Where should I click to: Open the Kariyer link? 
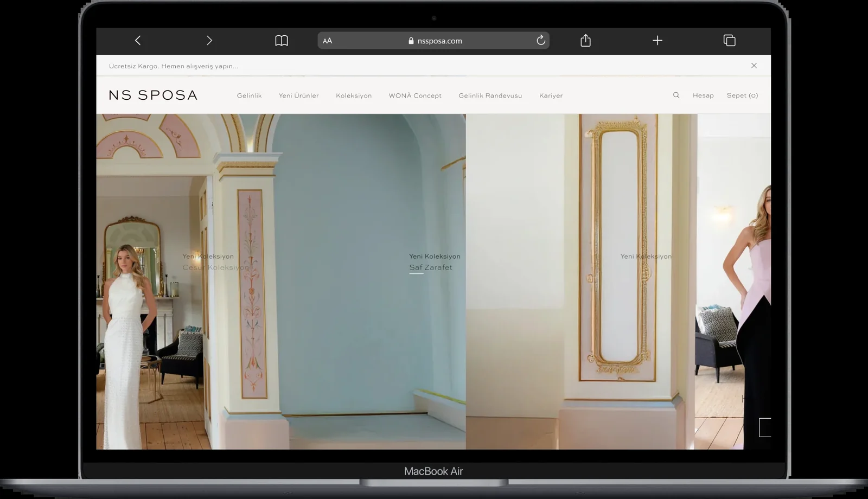tap(551, 95)
